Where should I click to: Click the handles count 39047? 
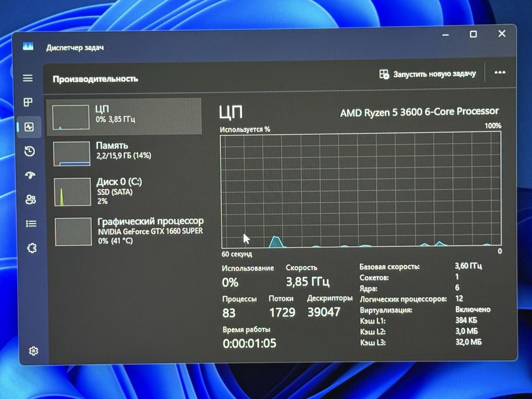click(324, 312)
